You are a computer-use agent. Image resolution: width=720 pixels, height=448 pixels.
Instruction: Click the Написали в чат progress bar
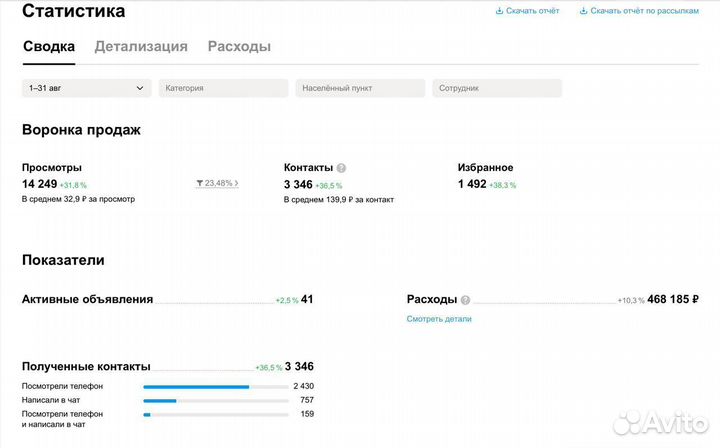(x=216, y=401)
